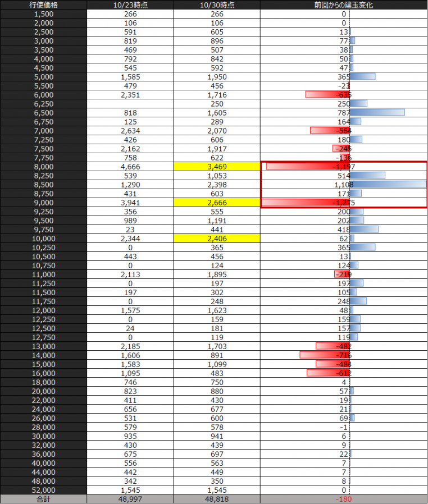This screenshot has height=504, width=428.
Task: Select the 10/30時点 column header
Action: tap(217, 5)
